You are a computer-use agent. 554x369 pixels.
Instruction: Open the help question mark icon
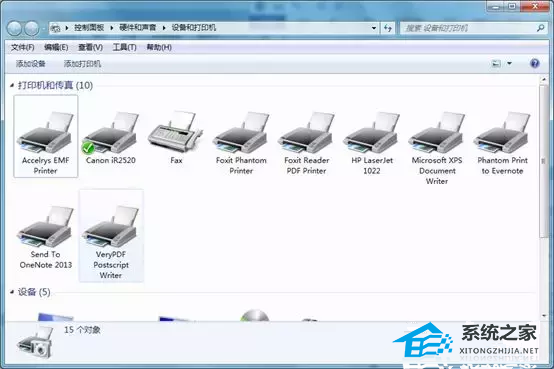click(535, 64)
